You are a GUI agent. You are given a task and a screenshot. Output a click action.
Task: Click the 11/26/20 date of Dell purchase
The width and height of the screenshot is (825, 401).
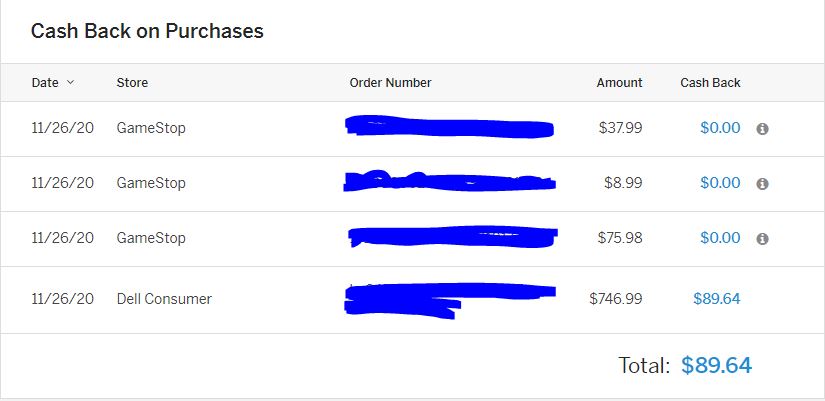tap(63, 299)
